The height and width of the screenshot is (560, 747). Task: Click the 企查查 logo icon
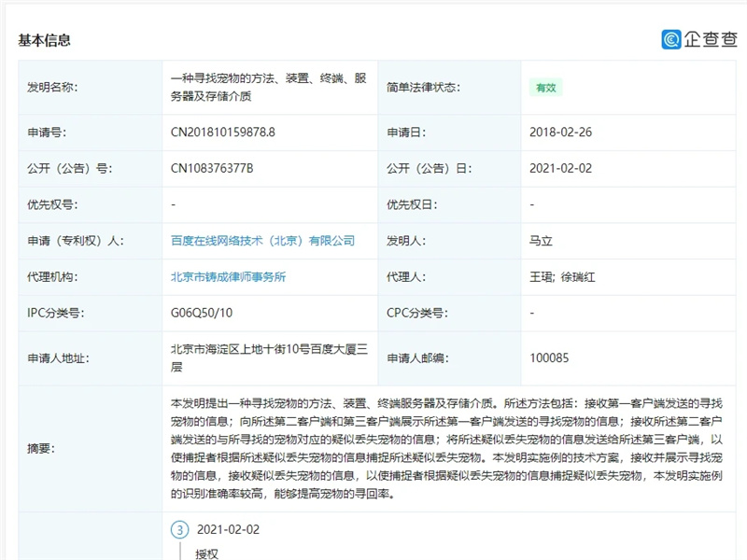pyautogui.click(x=671, y=39)
